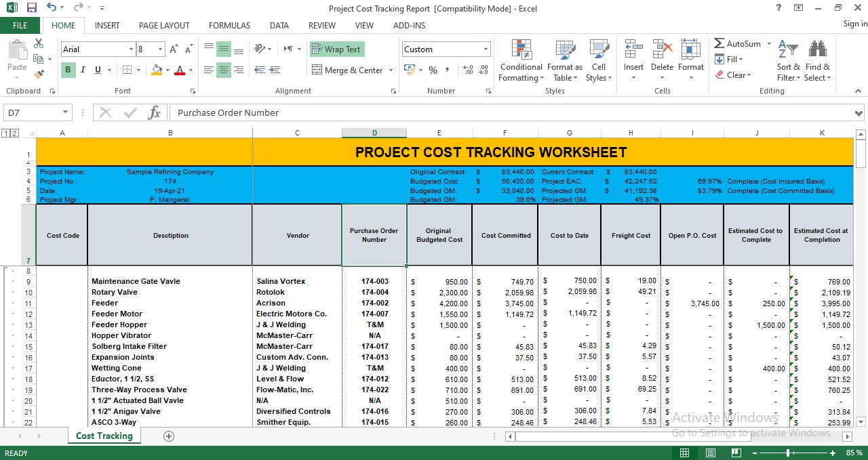
Task: Apply red font color
Action: (x=180, y=70)
